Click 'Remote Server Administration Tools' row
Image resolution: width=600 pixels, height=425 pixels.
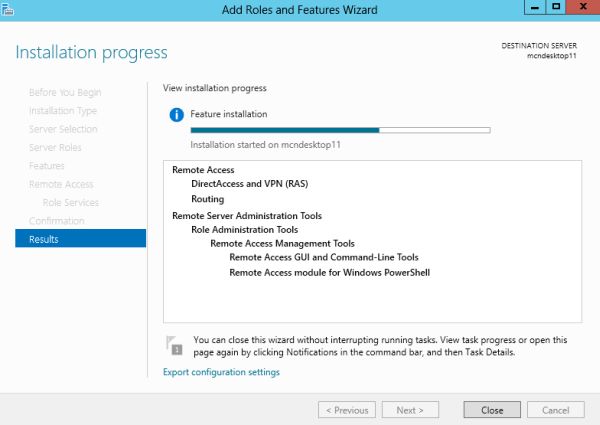point(247,216)
